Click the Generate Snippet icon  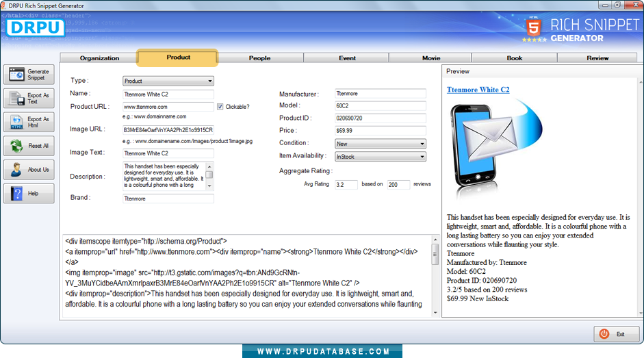click(x=16, y=75)
